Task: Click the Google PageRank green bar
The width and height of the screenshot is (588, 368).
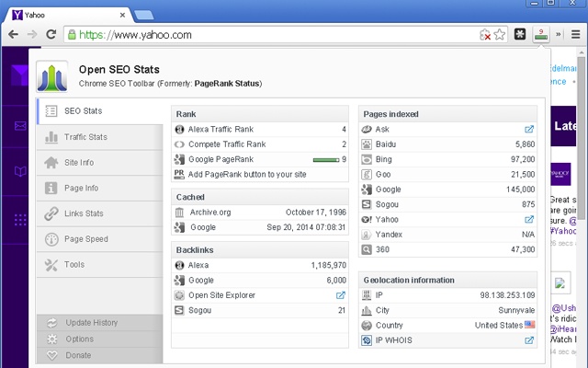Action: 326,160
